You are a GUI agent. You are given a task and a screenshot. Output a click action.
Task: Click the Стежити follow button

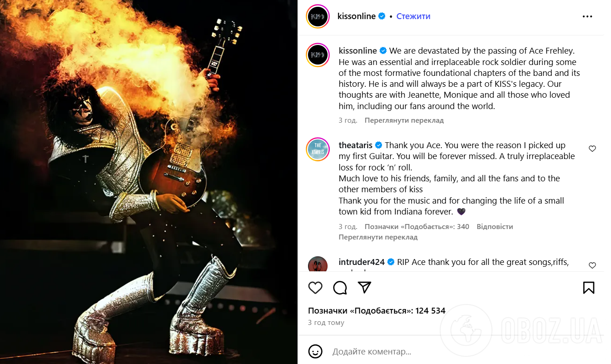[413, 16]
